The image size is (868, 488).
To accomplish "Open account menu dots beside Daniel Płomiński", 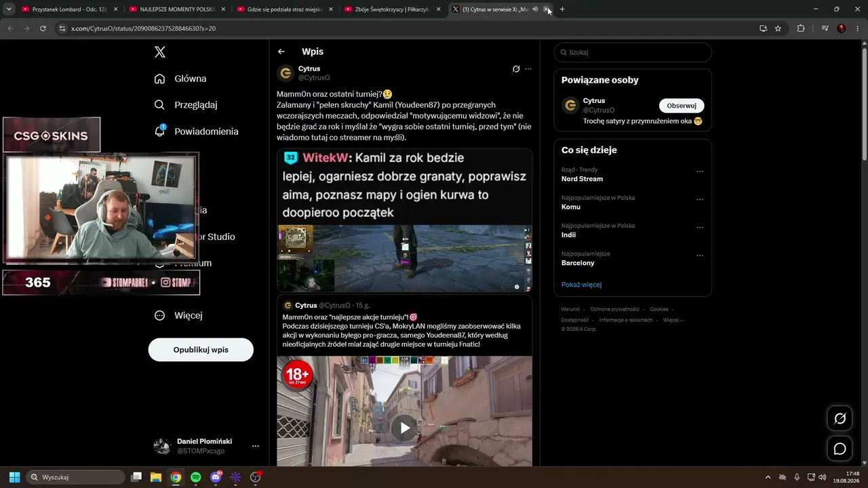I will coord(256,446).
